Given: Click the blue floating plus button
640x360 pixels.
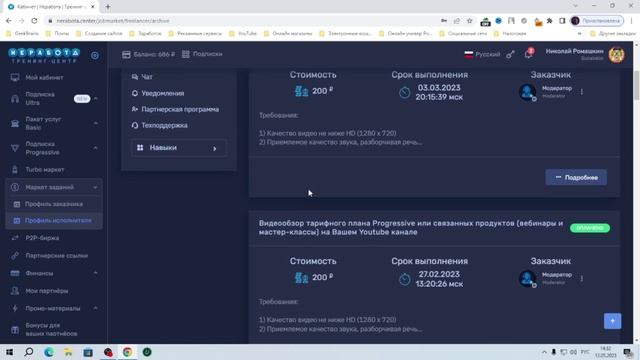Looking at the screenshot, I should coord(612,321).
